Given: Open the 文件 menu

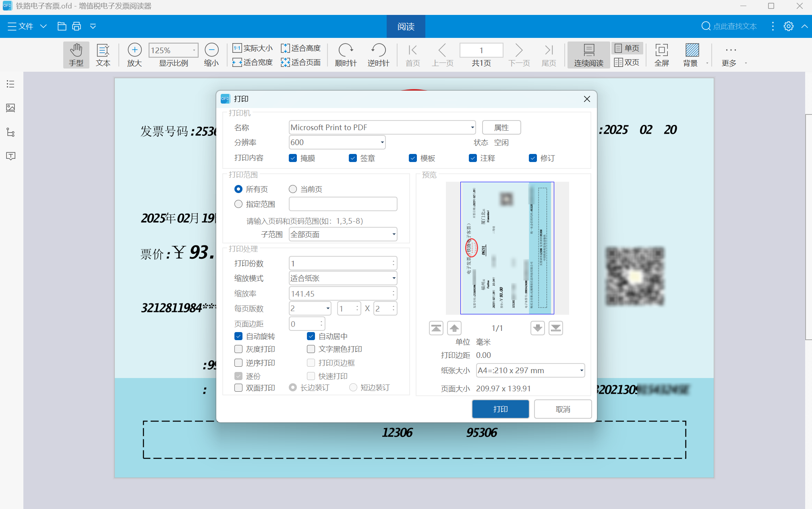Looking at the screenshot, I should click(20, 26).
